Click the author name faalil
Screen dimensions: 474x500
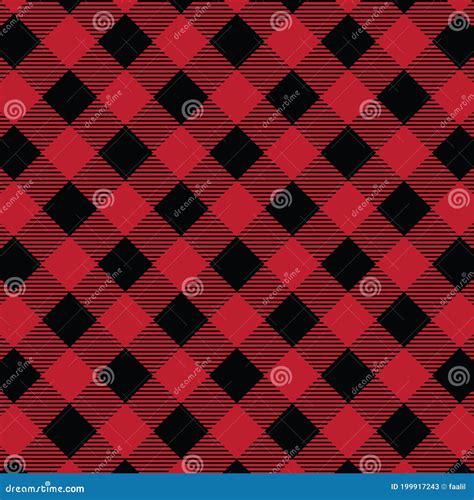(x=457, y=487)
